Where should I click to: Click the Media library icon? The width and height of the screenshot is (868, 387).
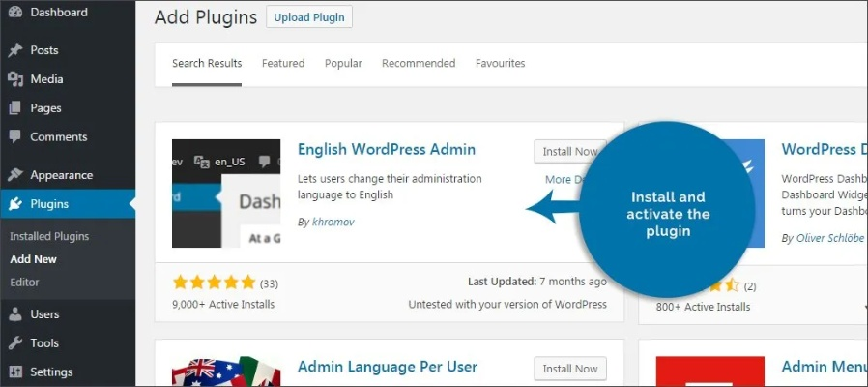pyautogui.click(x=14, y=79)
